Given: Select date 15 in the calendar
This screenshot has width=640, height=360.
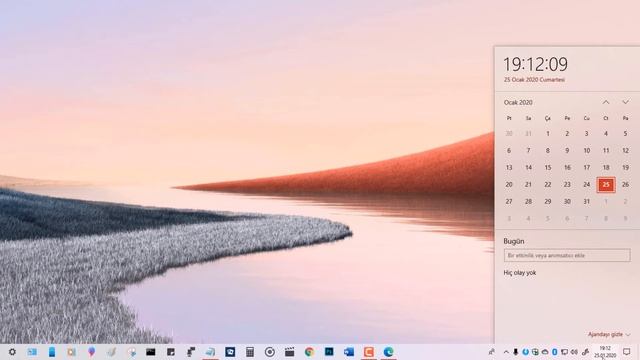Looking at the screenshot, I should [x=548, y=167].
